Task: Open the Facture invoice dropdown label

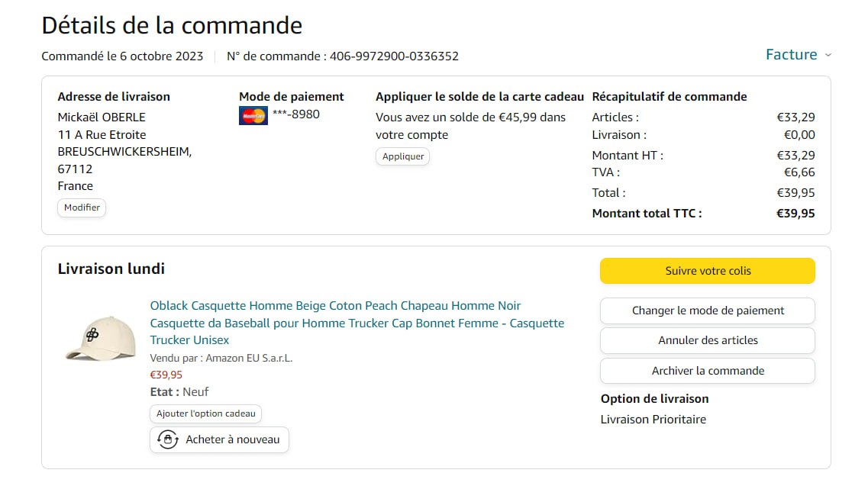Action: pos(791,55)
